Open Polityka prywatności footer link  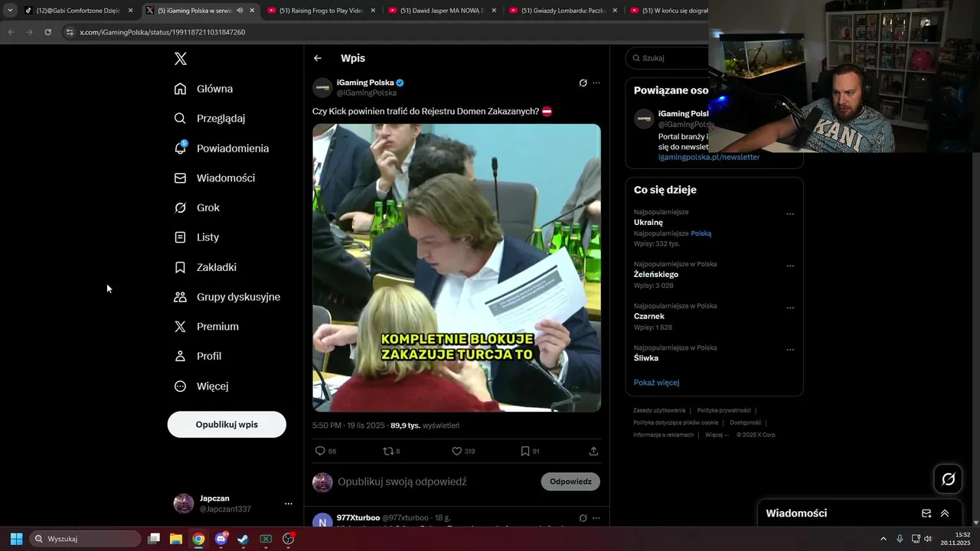pyautogui.click(x=724, y=410)
